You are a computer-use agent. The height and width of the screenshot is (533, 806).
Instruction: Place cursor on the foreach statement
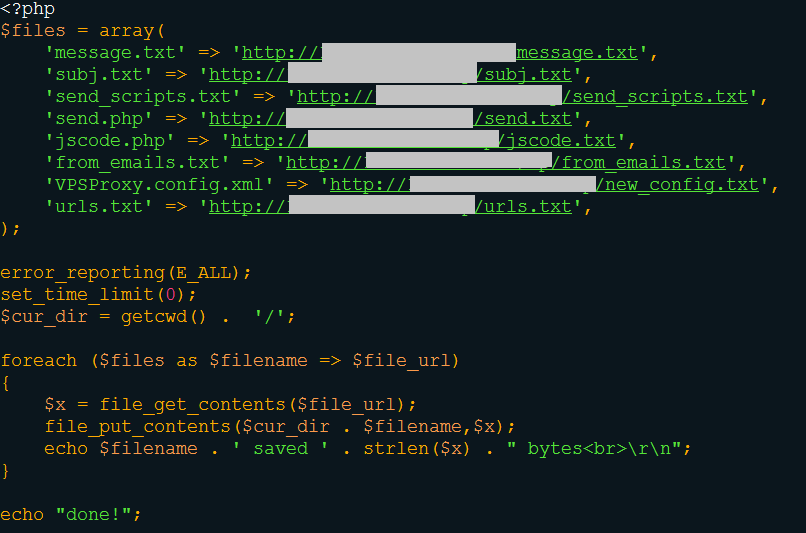click(229, 361)
